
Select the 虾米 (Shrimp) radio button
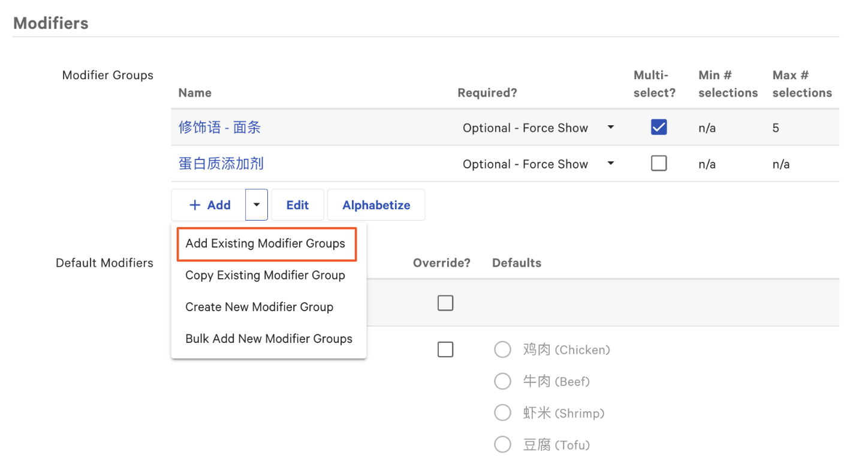pyautogui.click(x=502, y=412)
